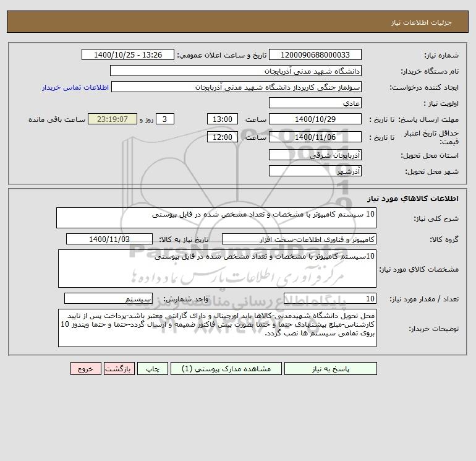Click the item specifications text box

point(217,269)
